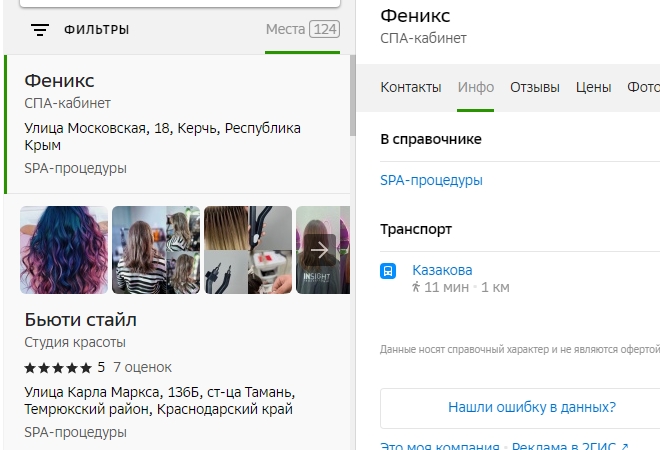This screenshot has height=450, width=660.
Task: Open the third photo with hair tools
Action: (x=247, y=250)
